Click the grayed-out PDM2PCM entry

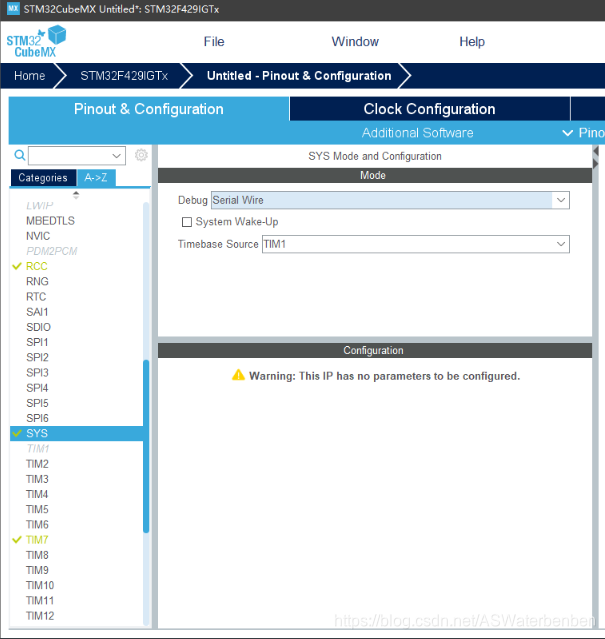52,251
